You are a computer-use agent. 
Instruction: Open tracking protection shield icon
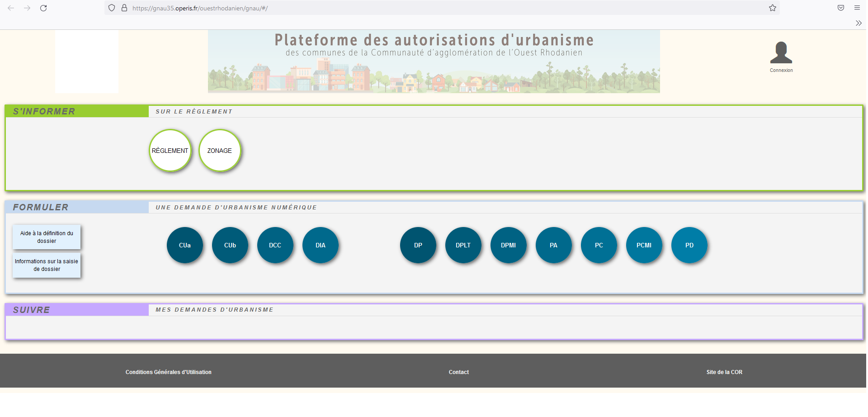pos(112,8)
